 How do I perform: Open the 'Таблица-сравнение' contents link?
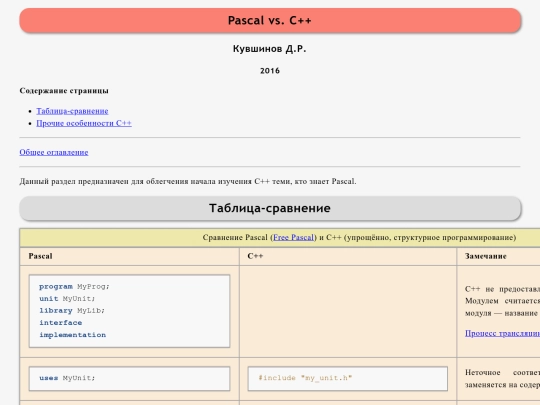pos(72,111)
